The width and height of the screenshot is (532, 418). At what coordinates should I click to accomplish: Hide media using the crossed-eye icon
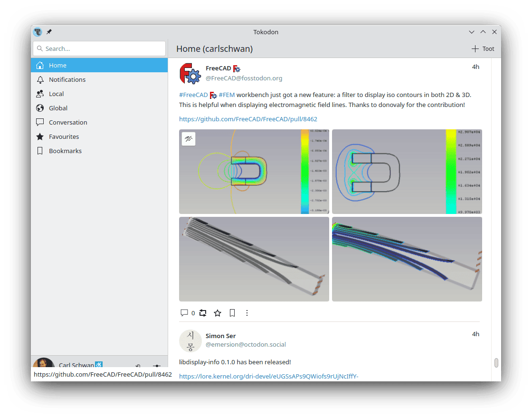click(x=189, y=139)
